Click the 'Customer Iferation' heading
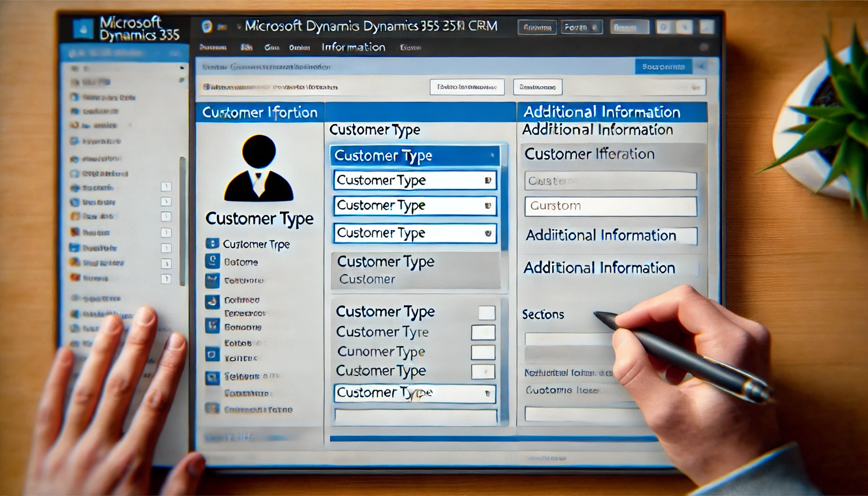The height and width of the screenshot is (496, 868). (x=589, y=154)
